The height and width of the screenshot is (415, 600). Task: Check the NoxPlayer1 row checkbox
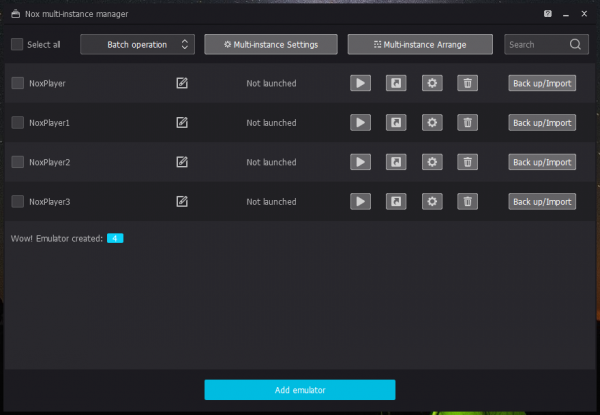click(x=17, y=122)
